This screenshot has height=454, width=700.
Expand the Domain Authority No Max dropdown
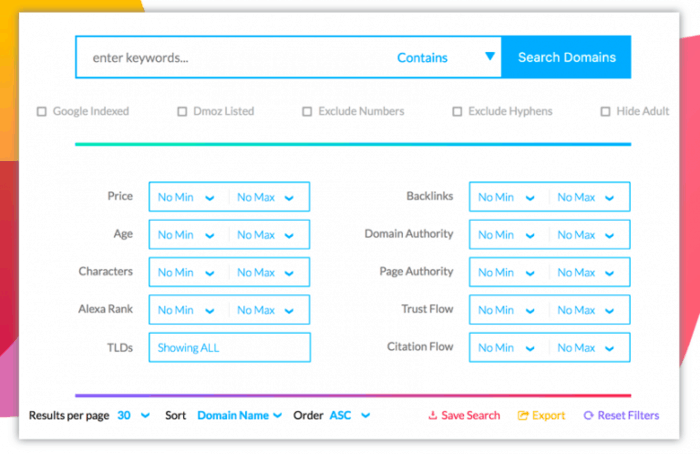[x=588, y=235]
